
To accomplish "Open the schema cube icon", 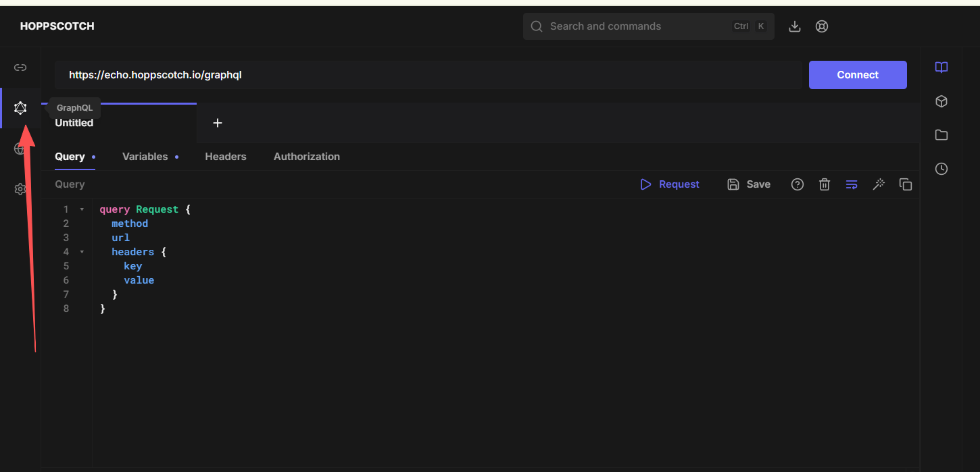I will 941,101.
